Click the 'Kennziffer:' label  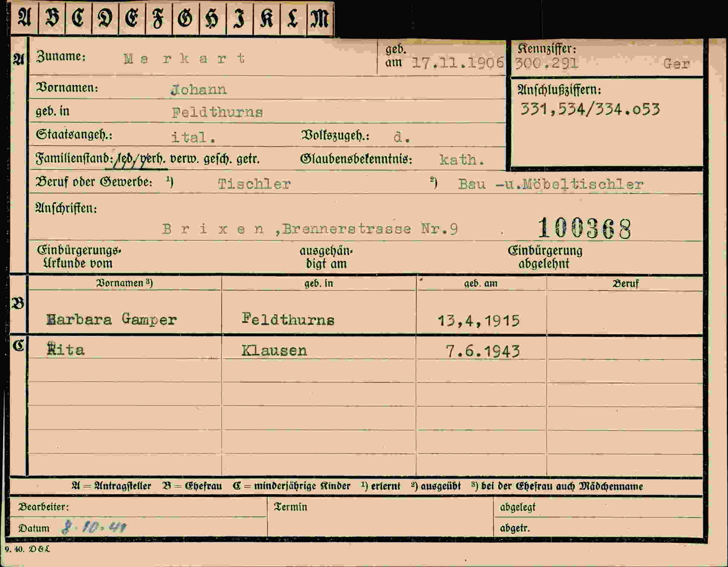click(x=547, y=49)
